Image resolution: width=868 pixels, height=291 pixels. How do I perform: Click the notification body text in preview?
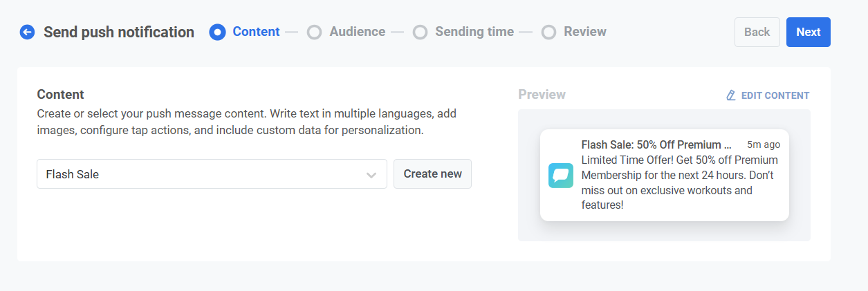[x=678, y=182]
